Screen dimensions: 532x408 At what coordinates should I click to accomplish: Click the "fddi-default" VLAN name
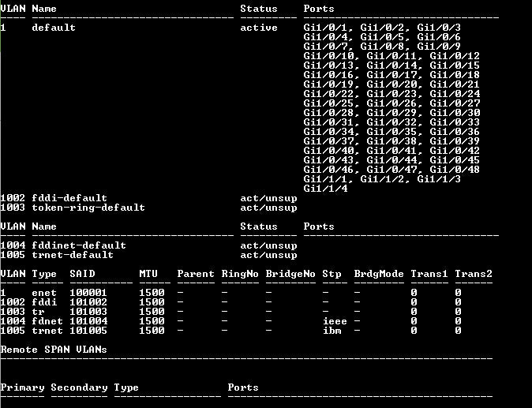tap(69, 198)
